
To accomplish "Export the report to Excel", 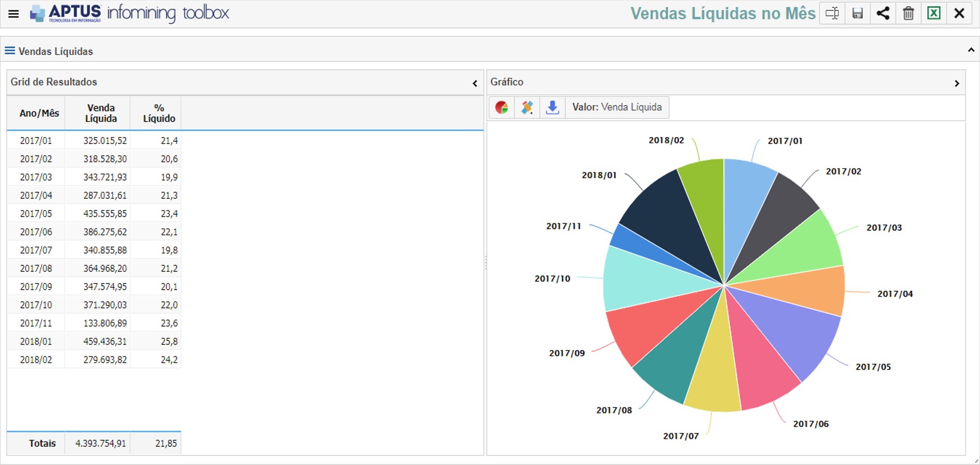I will (934, 13).
